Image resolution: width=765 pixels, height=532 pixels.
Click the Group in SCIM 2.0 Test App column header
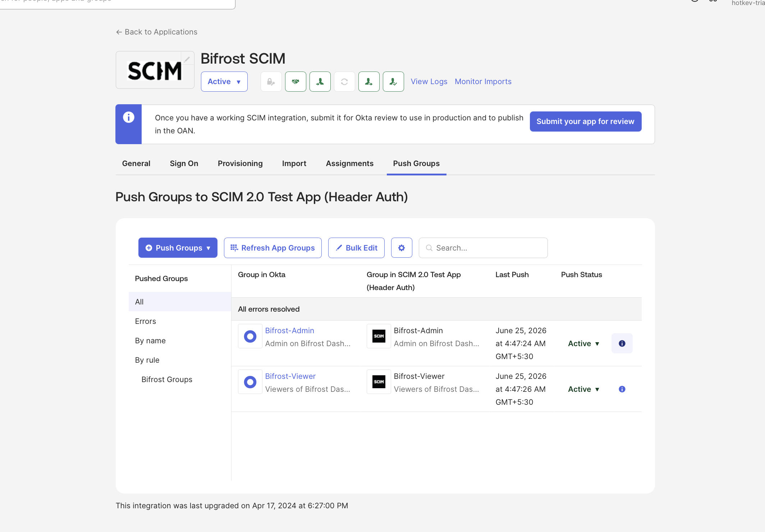(414, 281)
